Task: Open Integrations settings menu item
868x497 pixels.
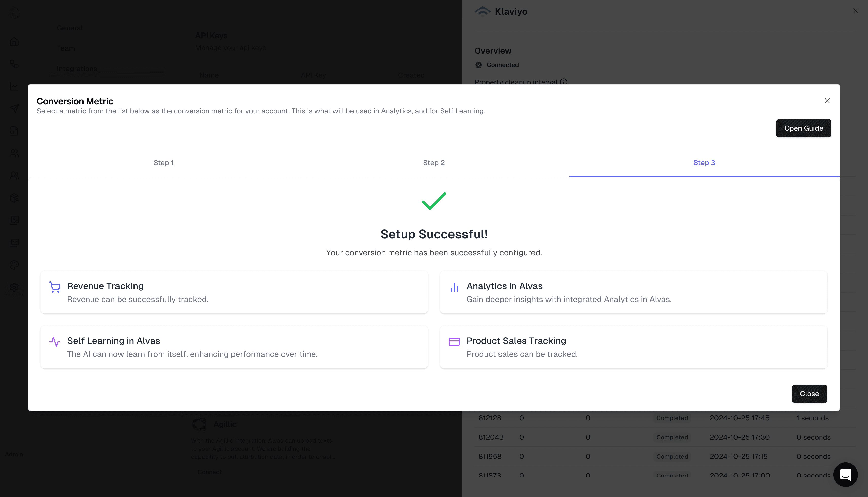Action: click(77, 68)
